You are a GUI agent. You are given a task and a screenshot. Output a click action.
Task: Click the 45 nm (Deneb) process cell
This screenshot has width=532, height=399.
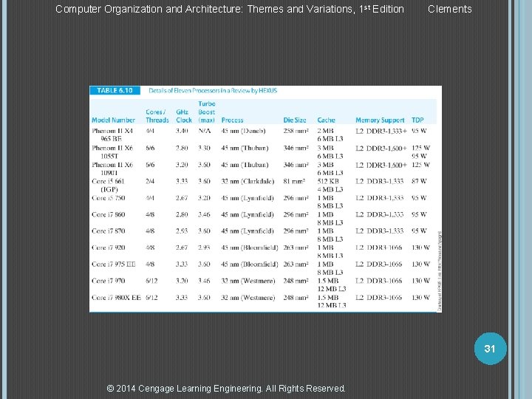tap(243, 131)
